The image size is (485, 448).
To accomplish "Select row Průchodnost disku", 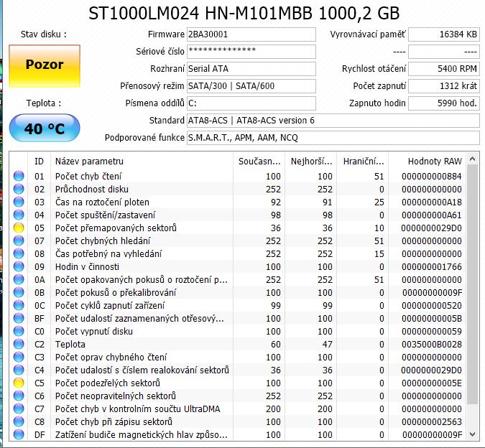I will [x=238, y=189].
